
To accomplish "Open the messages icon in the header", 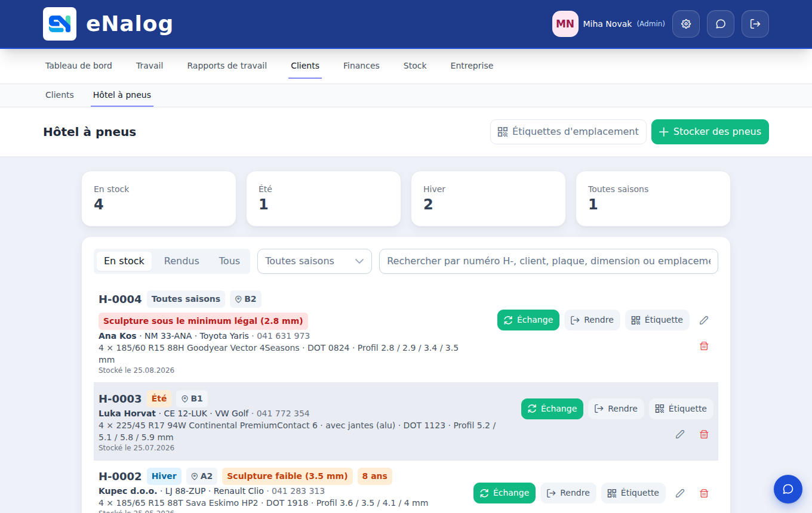I will coord(721,24).
